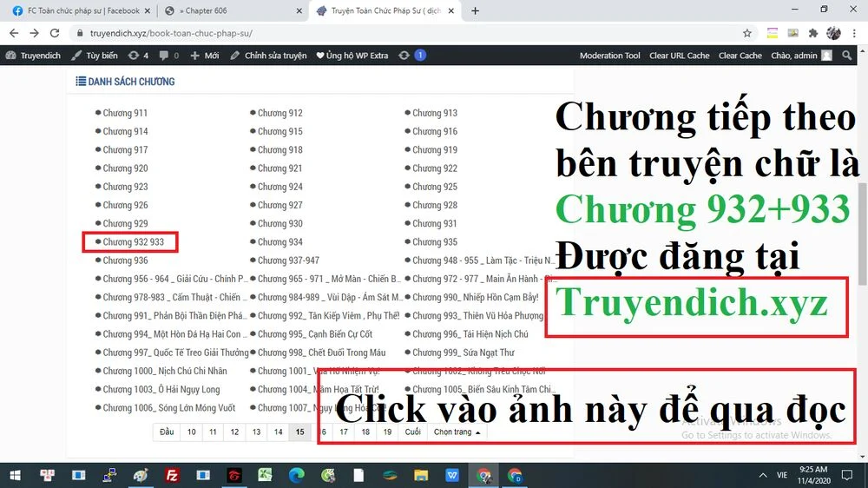Screen dimensions: 868x488
Task: Open the 'Chương 932 933' chapter link
Action: pos(133,242)
